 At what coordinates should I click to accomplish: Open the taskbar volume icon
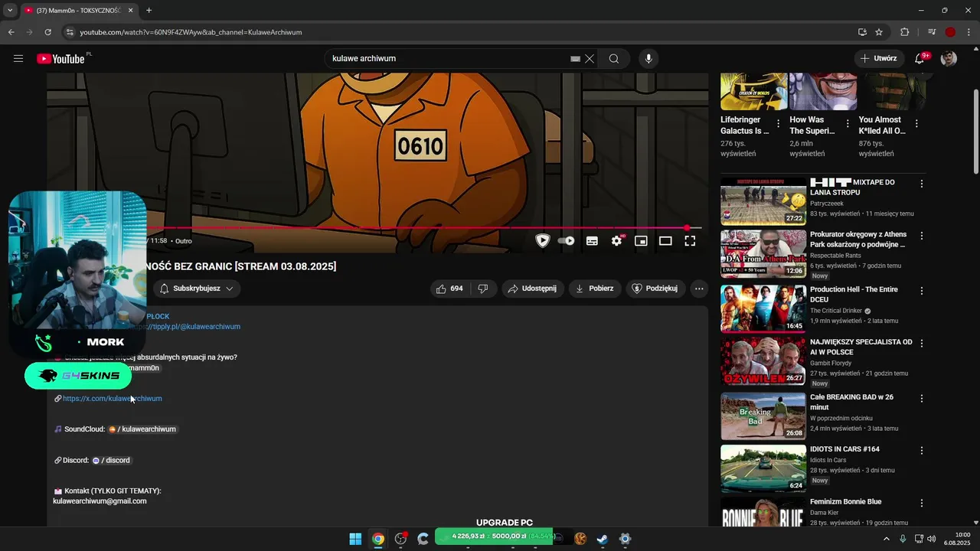[932, 539]
